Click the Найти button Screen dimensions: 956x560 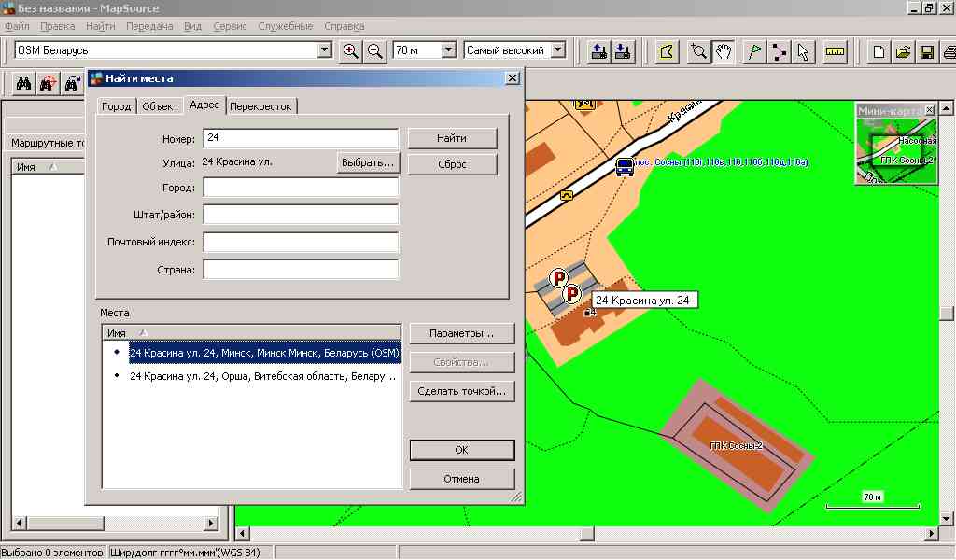click(x=452, y=138)
